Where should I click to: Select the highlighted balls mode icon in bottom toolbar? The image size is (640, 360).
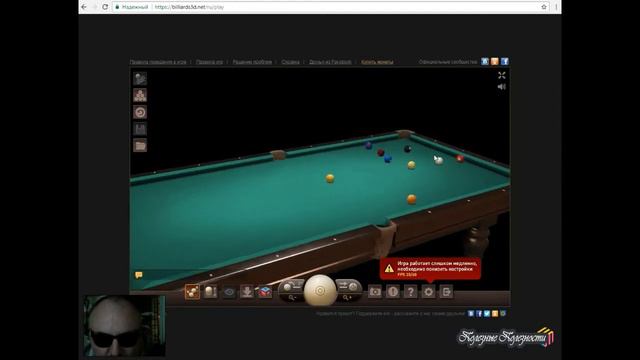click(192, 292)
